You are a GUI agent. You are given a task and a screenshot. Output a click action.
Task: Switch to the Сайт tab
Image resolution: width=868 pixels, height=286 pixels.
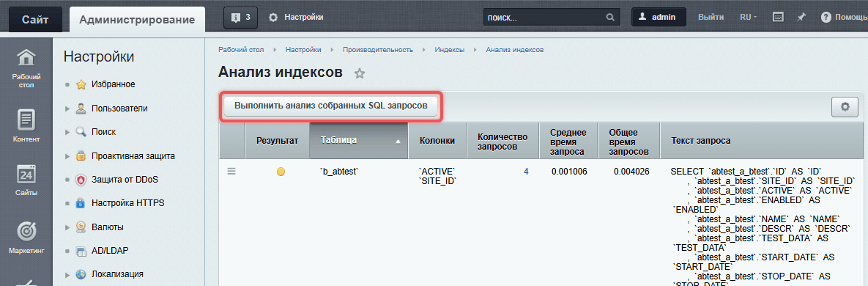[35, 20]
